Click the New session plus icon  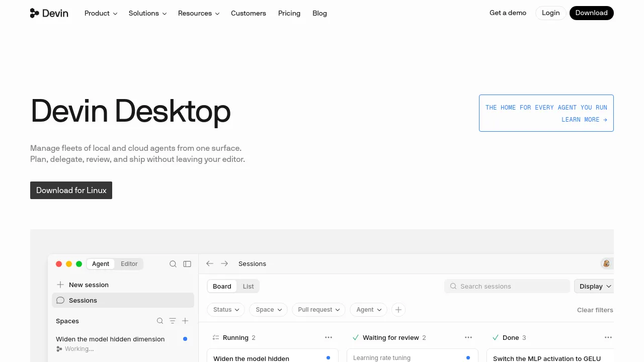pos(60,285)
